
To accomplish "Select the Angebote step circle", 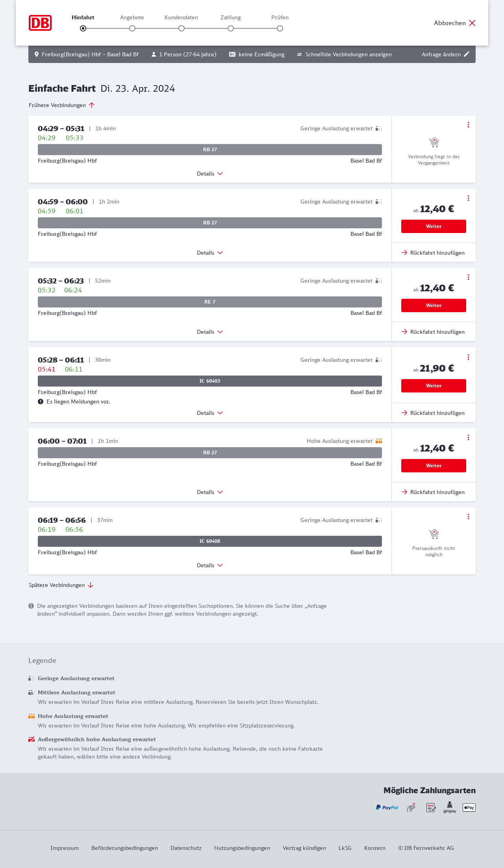I will coord(132,28).
